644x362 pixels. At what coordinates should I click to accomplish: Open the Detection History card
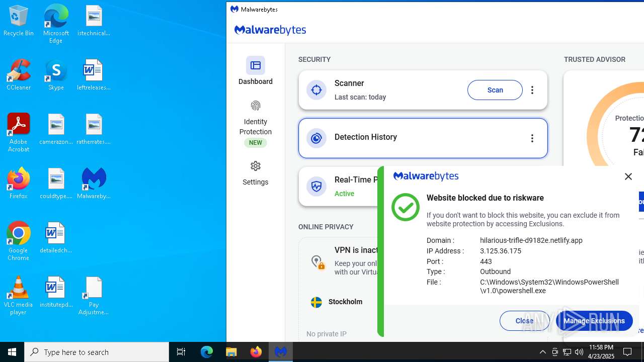[423, 138]
